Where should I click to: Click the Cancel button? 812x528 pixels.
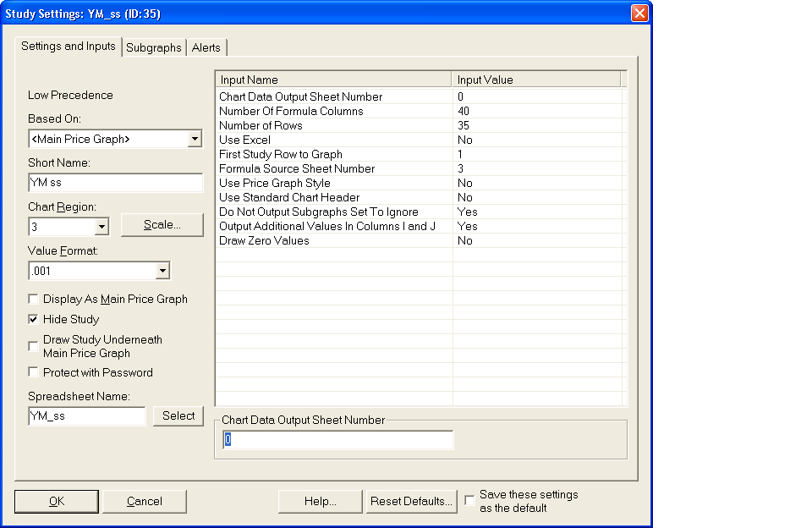pyautogui.click(x=145, y=502)
